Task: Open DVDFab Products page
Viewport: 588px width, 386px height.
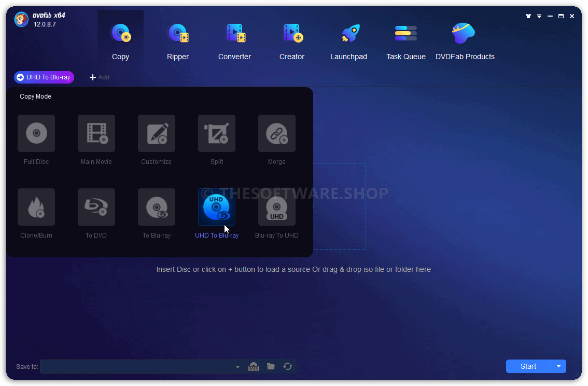Action: click(x=465, y=42)
